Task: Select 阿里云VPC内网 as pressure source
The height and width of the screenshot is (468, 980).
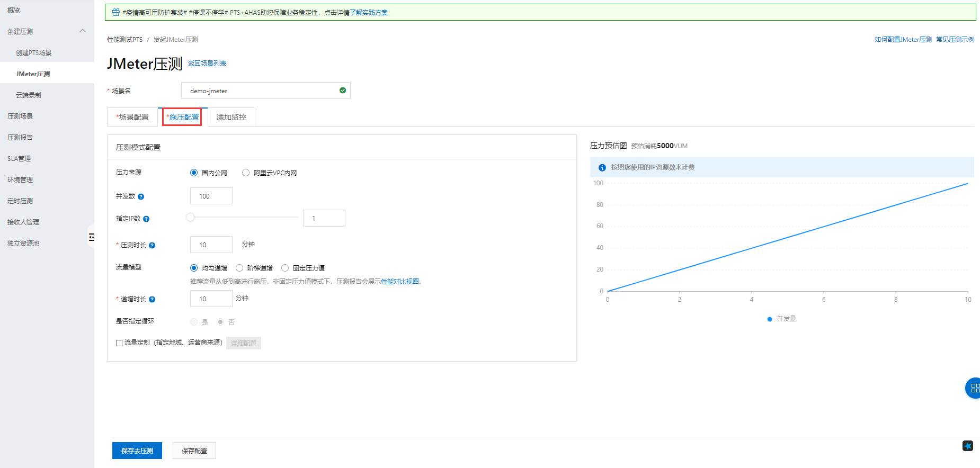Action: click(246, 173)
